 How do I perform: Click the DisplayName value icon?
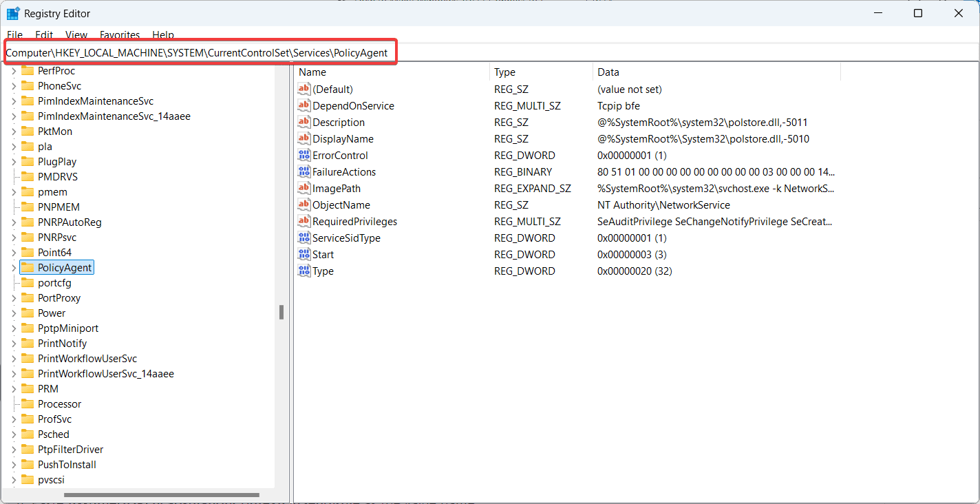(x=304, y=138)
